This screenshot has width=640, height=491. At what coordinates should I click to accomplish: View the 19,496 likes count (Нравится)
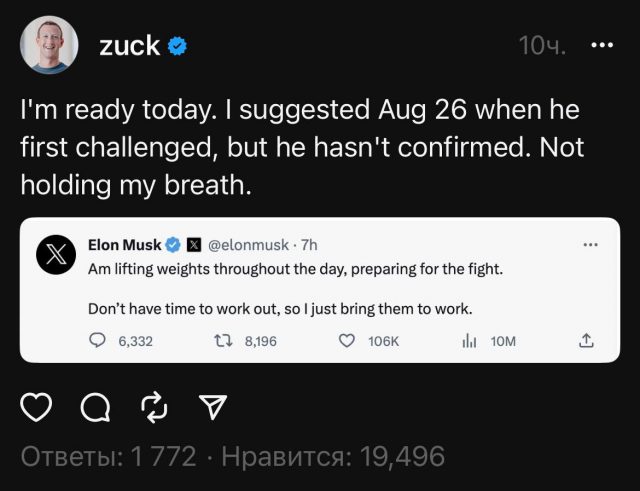pyautogui.click(x=332, y=457)
